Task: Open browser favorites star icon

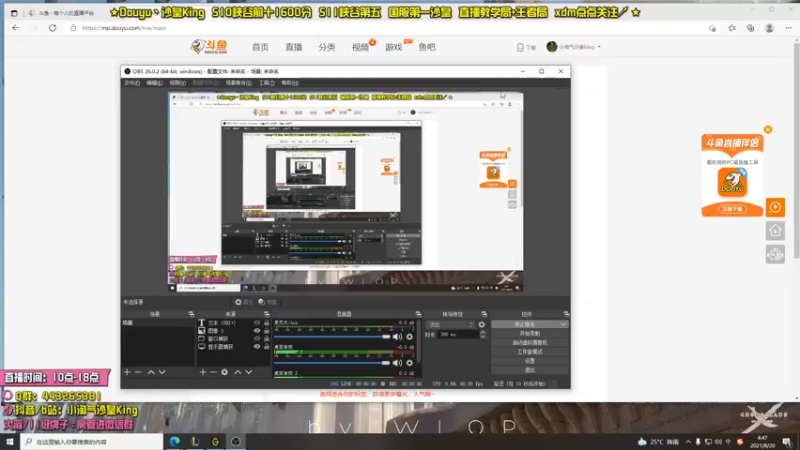Action: coord(732,28)
